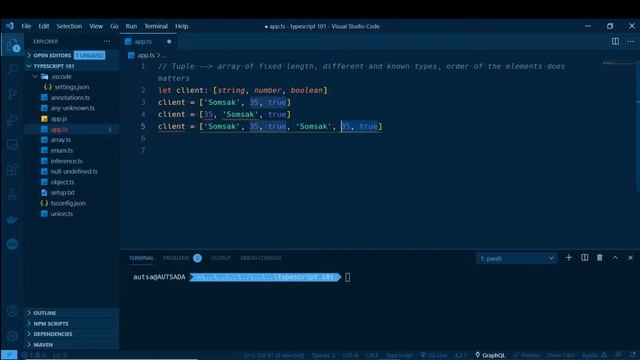Split the editor to the right

click(615, 41)
